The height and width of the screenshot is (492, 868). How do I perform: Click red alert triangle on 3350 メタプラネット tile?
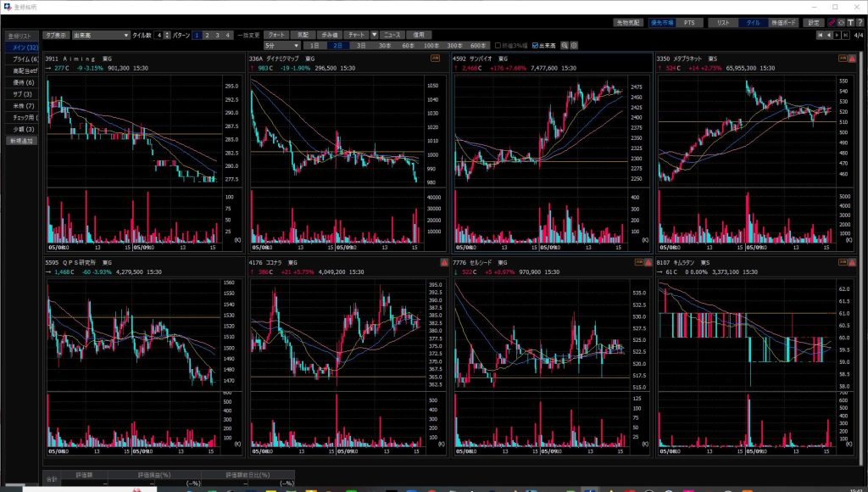click(x=850, y=58)
